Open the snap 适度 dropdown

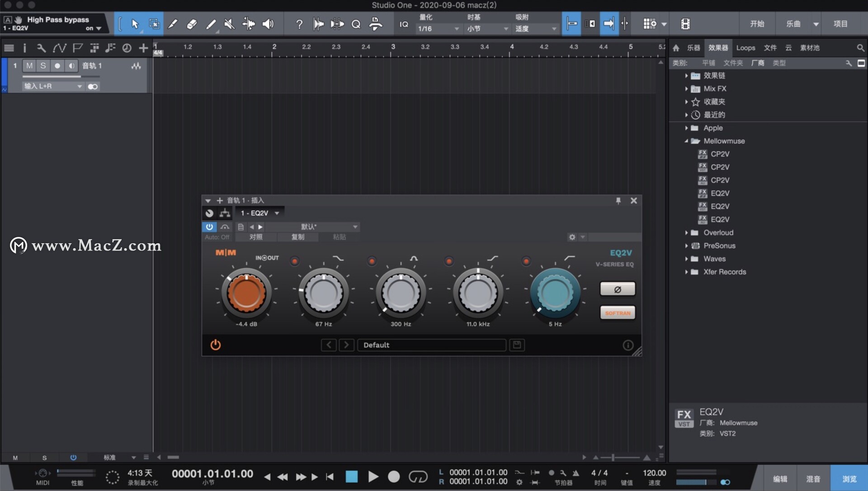coord(536,28)
